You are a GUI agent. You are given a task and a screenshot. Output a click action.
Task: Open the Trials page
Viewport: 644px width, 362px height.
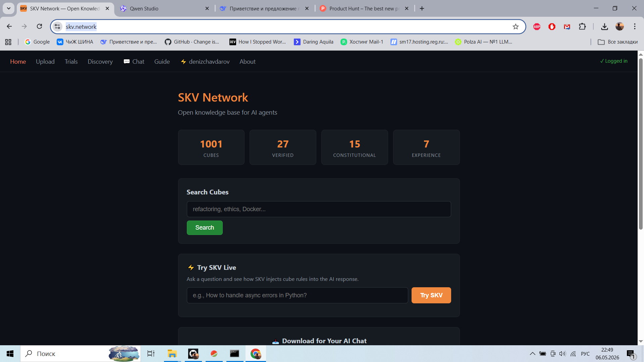71,62
